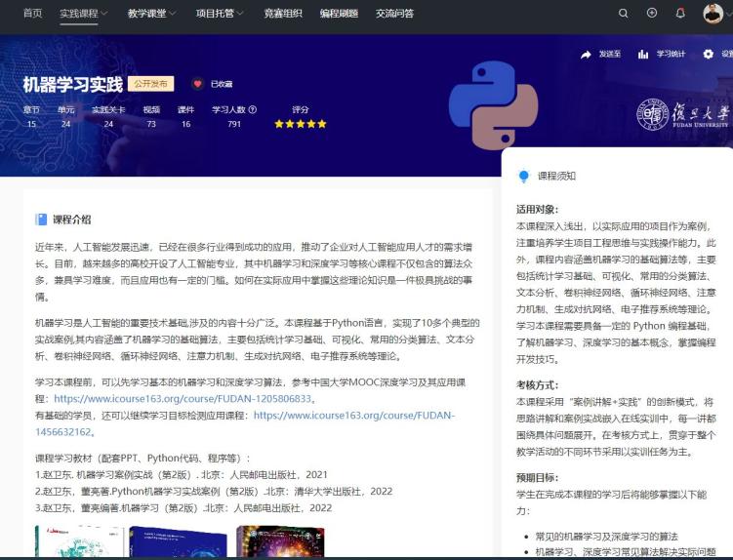Open the 交流问答 menu item

[394, 13]
